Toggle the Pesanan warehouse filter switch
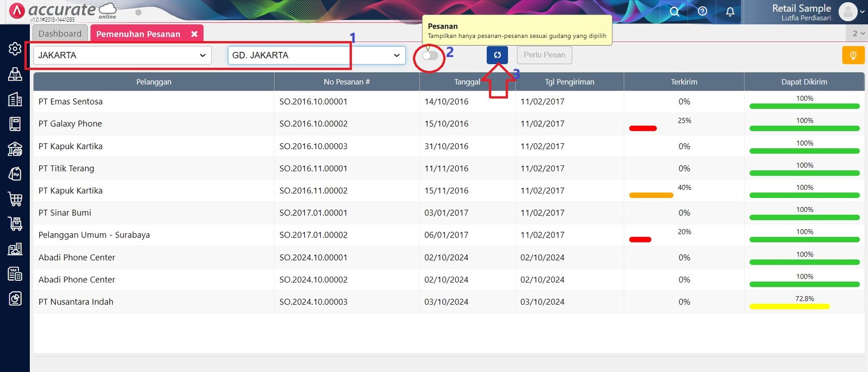Viewport: 868px width, 372px height. coord(430,55)
